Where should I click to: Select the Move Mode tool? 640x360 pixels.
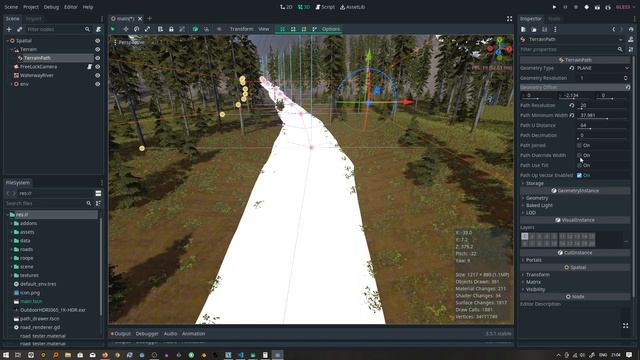click(126, 29)
